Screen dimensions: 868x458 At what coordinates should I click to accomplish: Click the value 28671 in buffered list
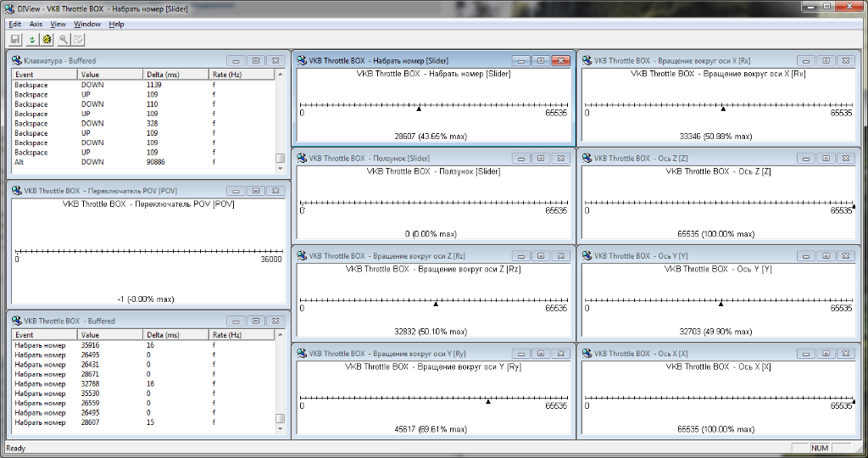tap(90, 374)
